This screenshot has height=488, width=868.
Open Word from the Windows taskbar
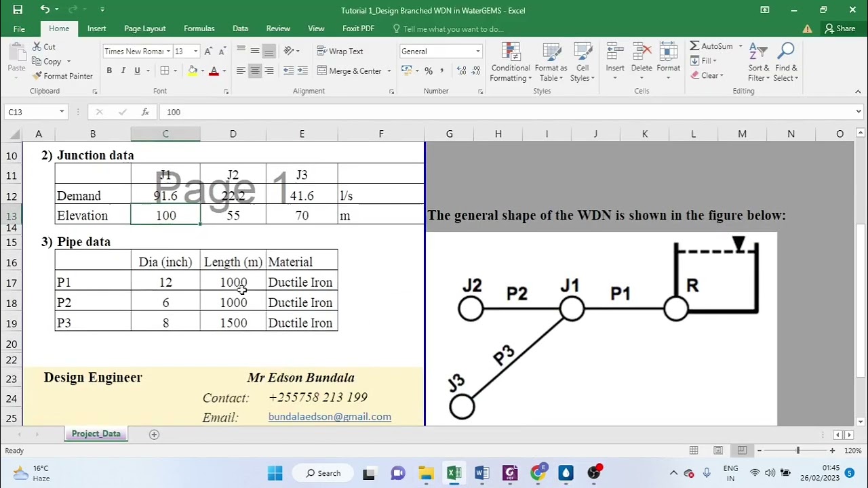(481, 473)
